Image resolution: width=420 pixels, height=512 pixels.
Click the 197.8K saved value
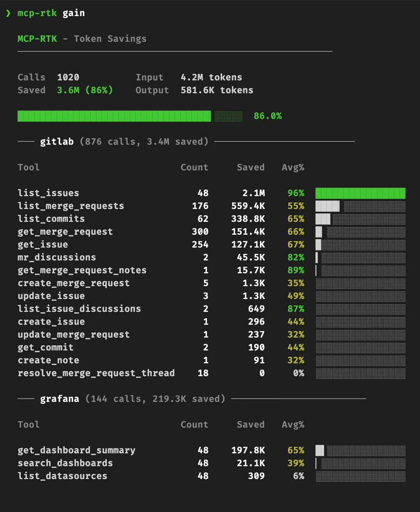pyautogui.click(x=248, y=450)
